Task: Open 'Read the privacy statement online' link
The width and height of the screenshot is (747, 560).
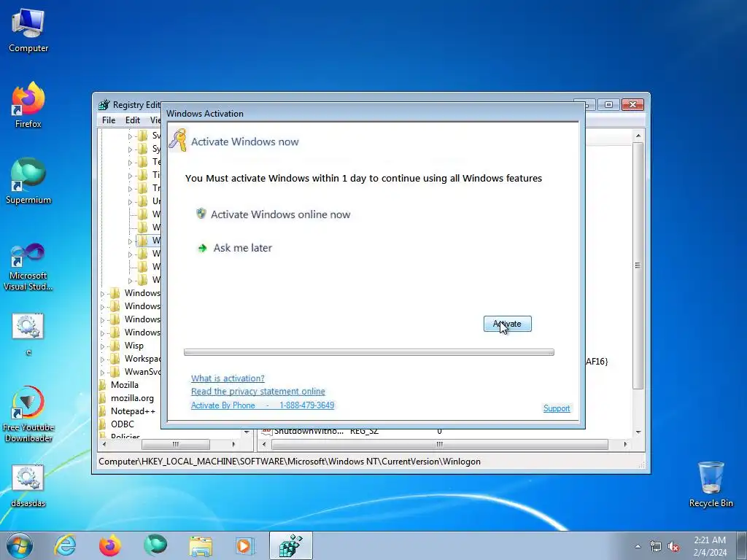Action: tap(258, 391)
